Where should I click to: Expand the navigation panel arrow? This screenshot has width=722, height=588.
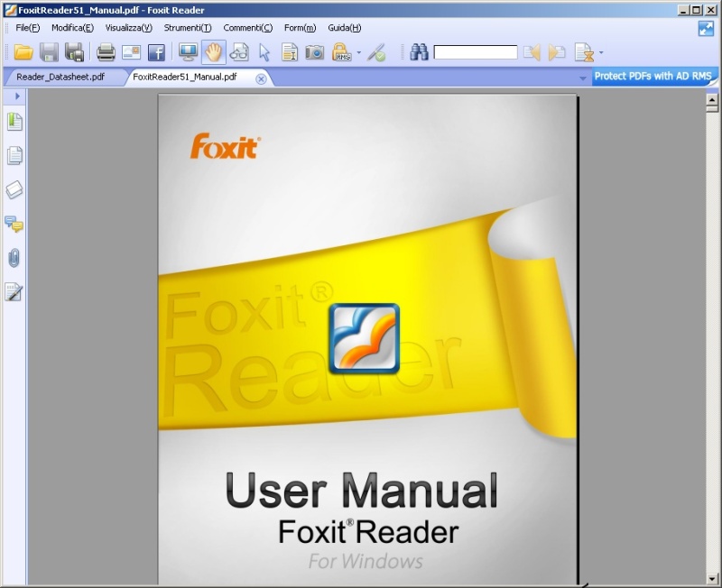pyautogui.click(x=17, y=96)
